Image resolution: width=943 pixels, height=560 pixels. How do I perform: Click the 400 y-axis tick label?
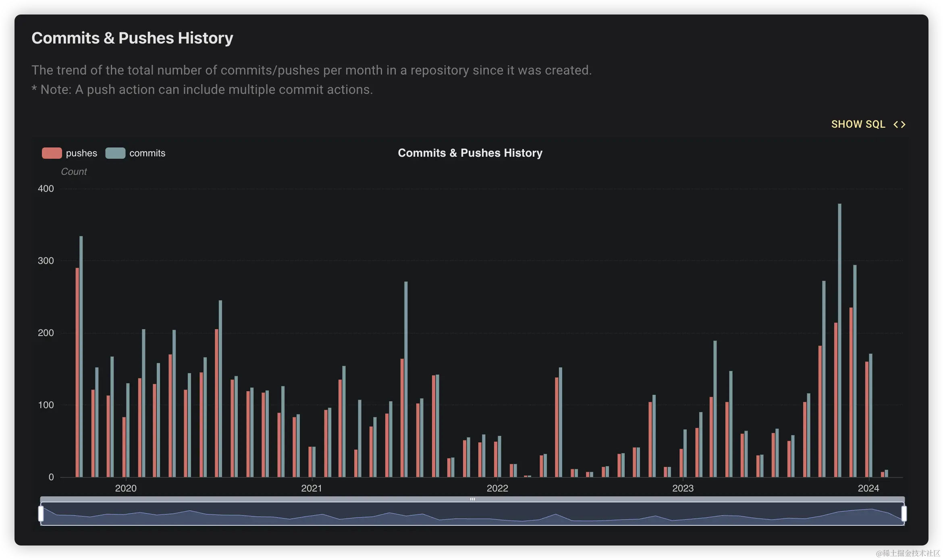[x=46, y=189]
